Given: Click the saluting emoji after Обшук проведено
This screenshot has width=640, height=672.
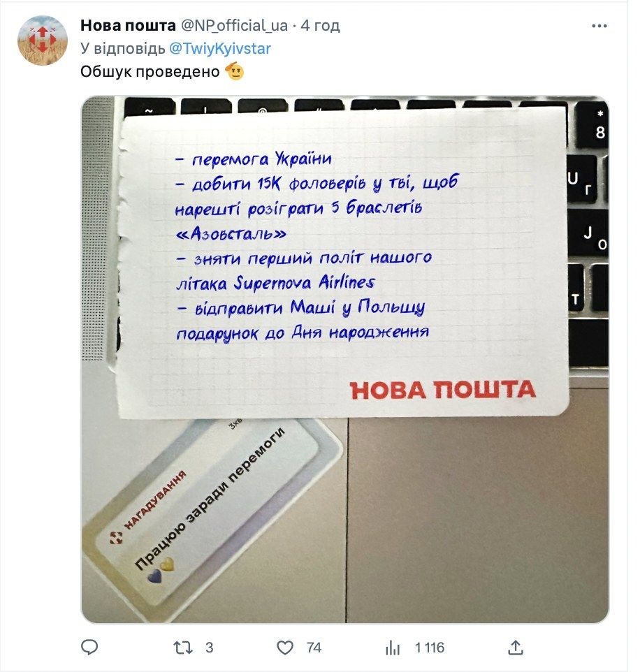Looking at the screenshot, I should pos(235,71).
